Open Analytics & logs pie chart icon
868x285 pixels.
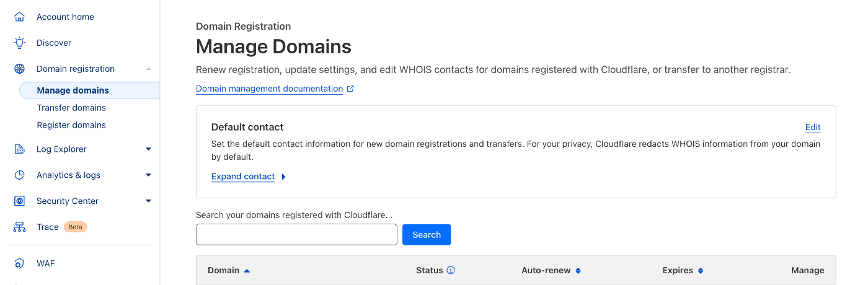click(20, 175)
